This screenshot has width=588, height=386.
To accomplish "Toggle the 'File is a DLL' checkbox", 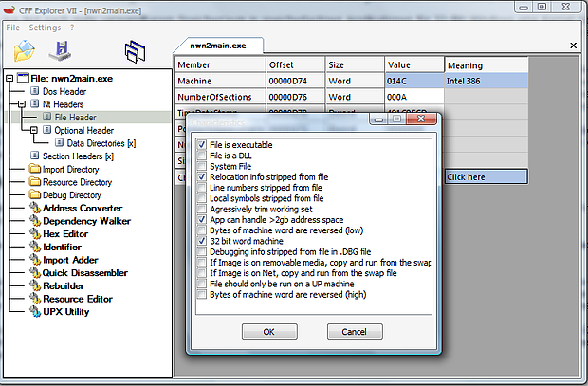I will pos(202,156).
